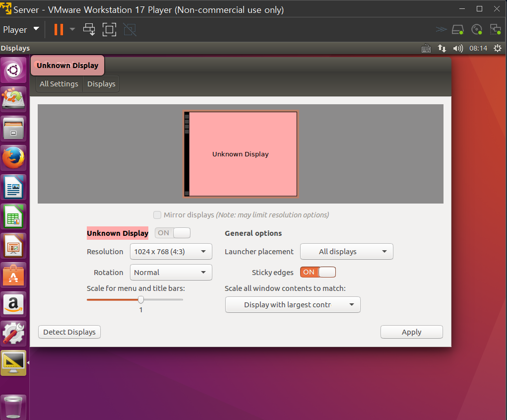Screen dimensions: 507x420
Task: Pause the virtual machine in VMware
Action: [59, 29]
